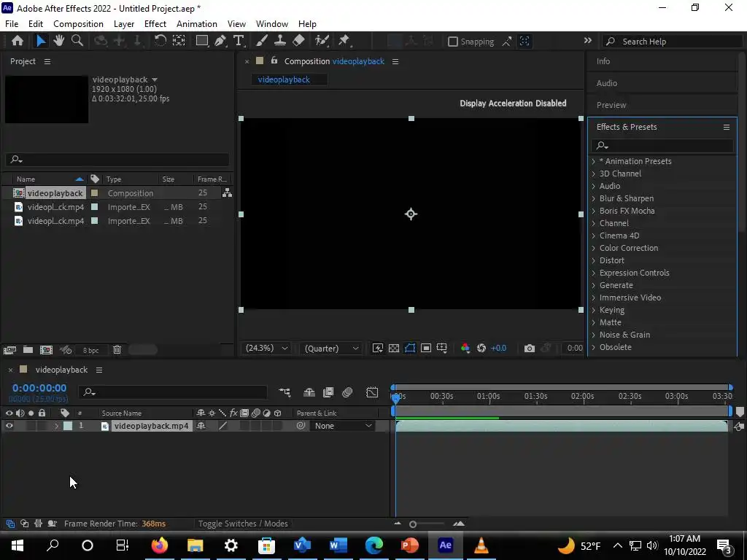Toggle Shy layers hide in timeline
Viewport: 747px width, 560px height.
(309, 392)
